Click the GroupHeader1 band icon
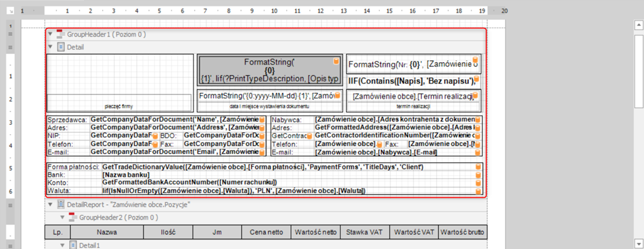This screenshot has height=249, width=644. [60, 35]
